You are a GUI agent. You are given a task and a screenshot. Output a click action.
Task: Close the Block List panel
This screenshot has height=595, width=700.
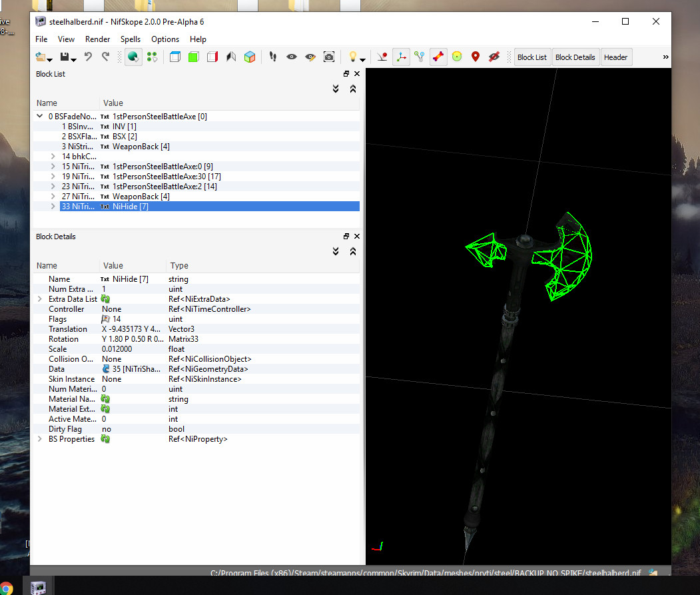pyautogui.click(x=357, y=74)
